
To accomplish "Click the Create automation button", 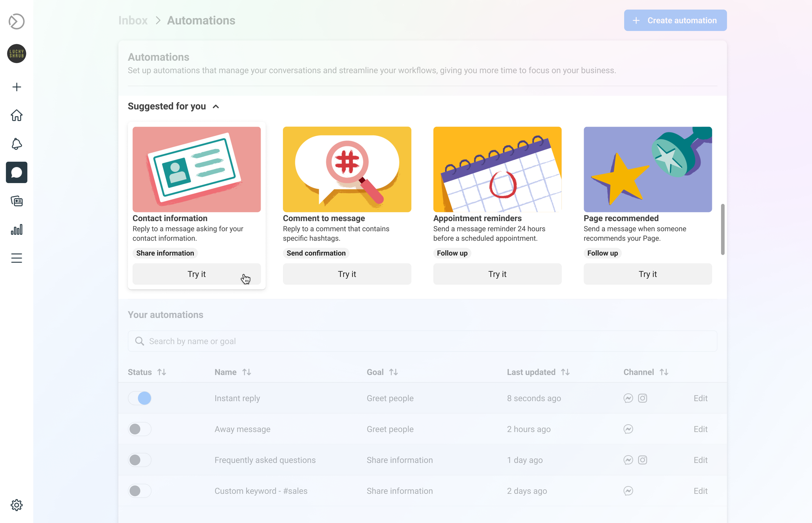I will [x=675, y=20].
